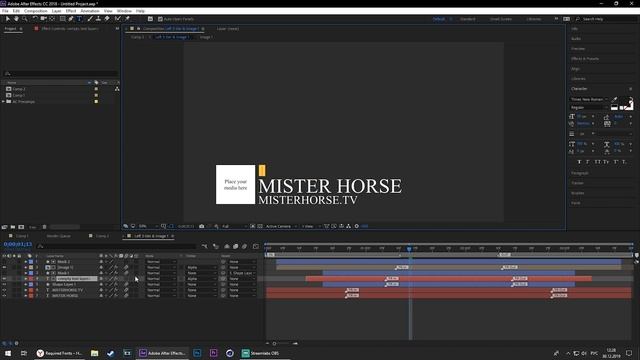Viewport: 640px width, 360px height.
Task: Click the Draft 3D timeline icon
Action: pyautogui.click(x=216, y=246)
